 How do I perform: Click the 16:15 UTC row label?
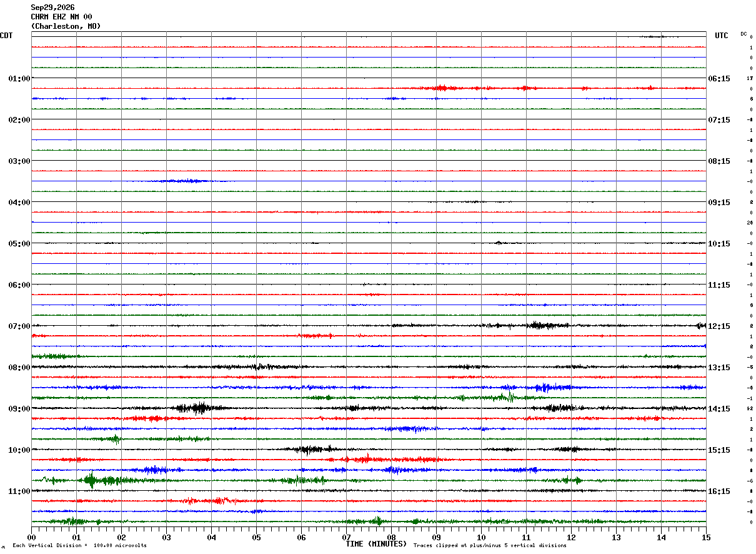click(719, 491)
